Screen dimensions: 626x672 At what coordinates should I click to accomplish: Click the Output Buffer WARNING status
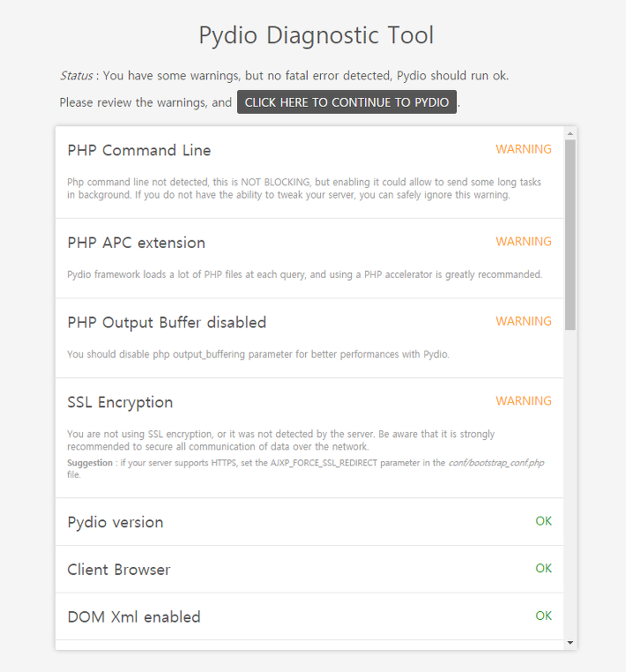point(524,321)
